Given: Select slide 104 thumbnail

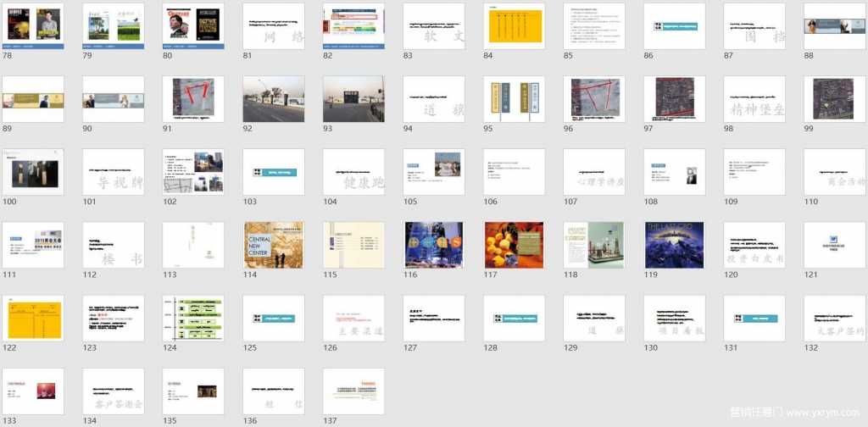Looking at the screenshot, I should 353,171.
